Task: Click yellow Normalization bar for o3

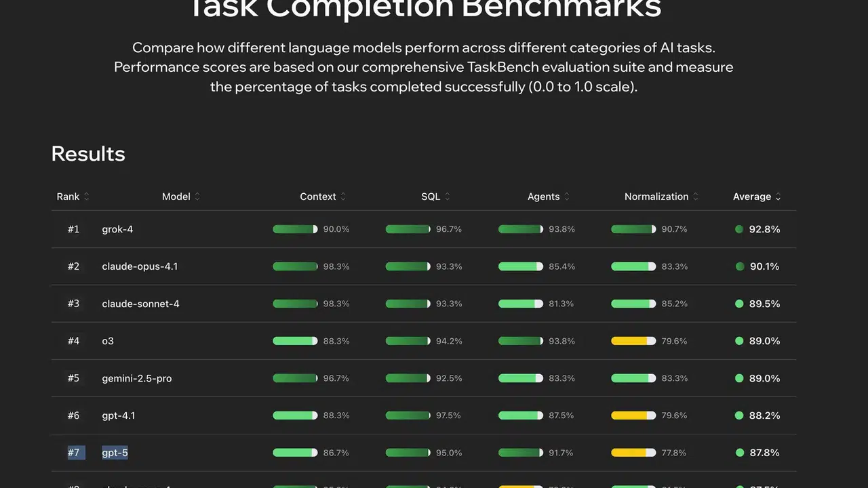Action: point(633,341)
